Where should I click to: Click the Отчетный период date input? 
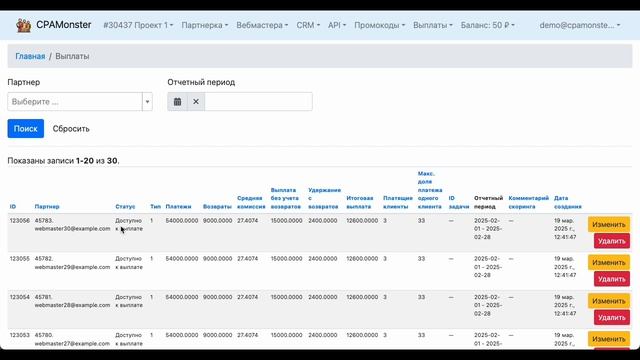tap(258, 102)
